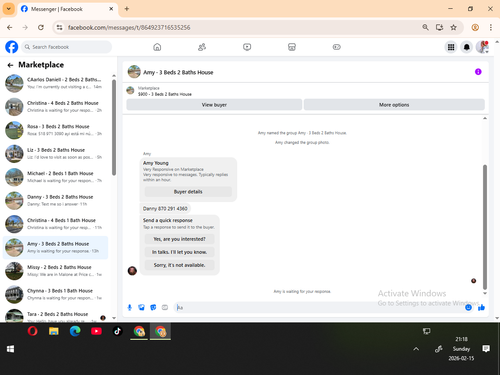Open Tara 2 Beds 2 Baths House chat

click(55, 315)
